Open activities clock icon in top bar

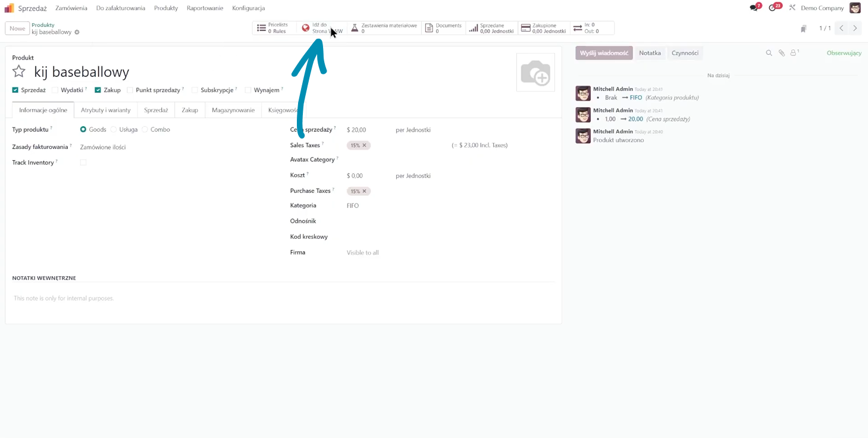tap(773, 8)
